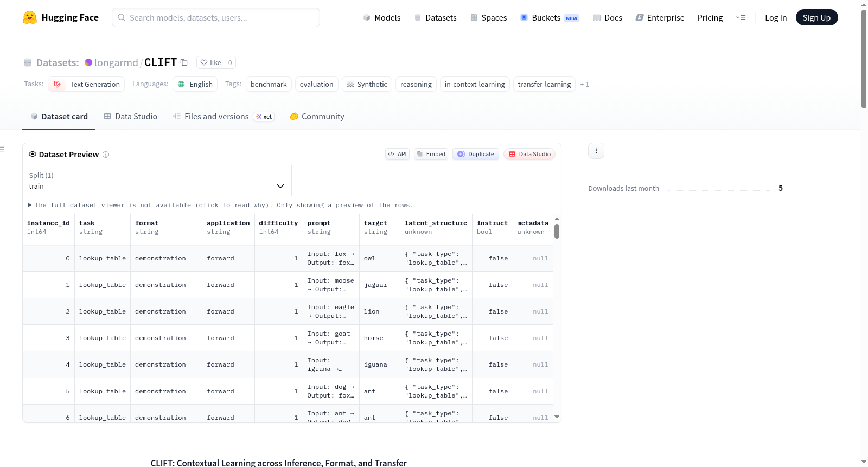The height and width of the screenshot is (467, 868).
Task: Open Docs in the navbar
Action: coord(608,17)
